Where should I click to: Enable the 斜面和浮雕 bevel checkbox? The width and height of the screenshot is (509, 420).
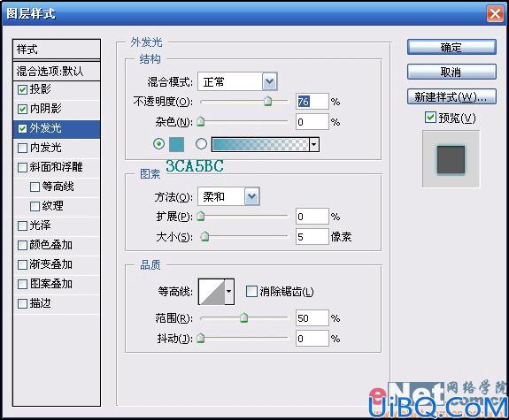22,167
